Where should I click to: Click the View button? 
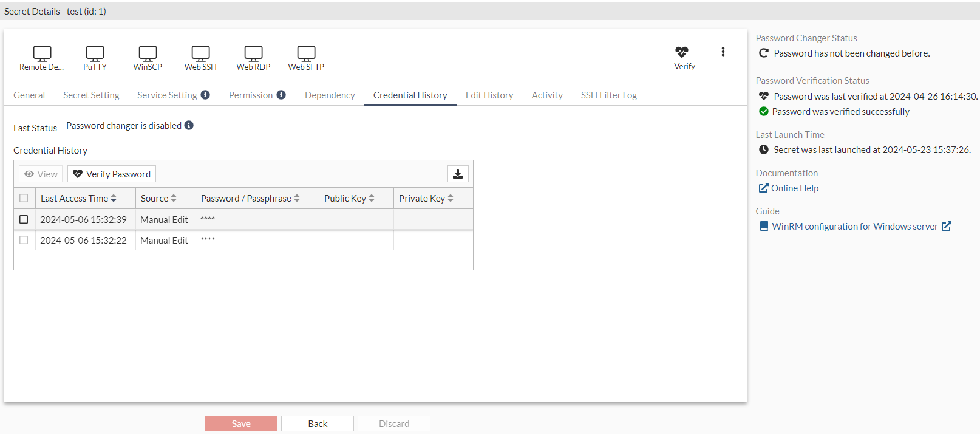(x=41, y=174)
